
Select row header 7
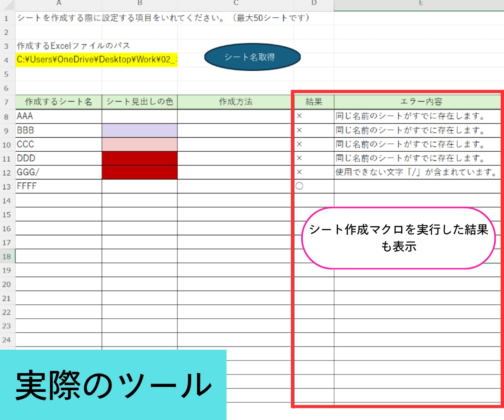[7, 102]
